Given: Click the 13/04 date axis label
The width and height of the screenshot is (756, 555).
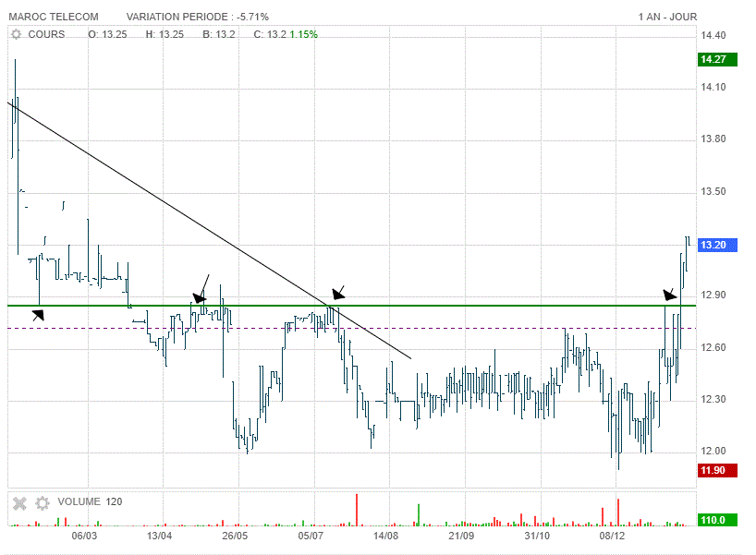Looking at the screenshot, I should (160, 536).
